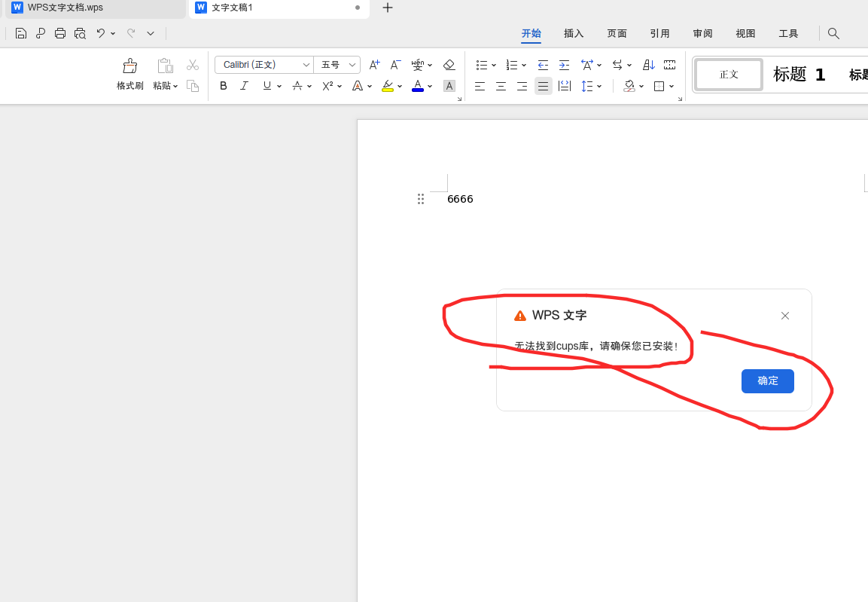Click the borders icon
868x602 pixels.
click(x=659, y=86)
